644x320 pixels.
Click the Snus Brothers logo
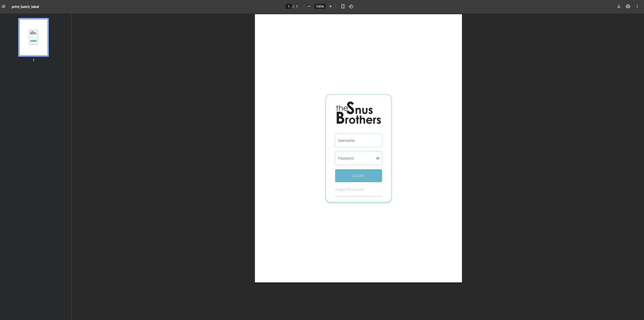[x=358, y=113]
